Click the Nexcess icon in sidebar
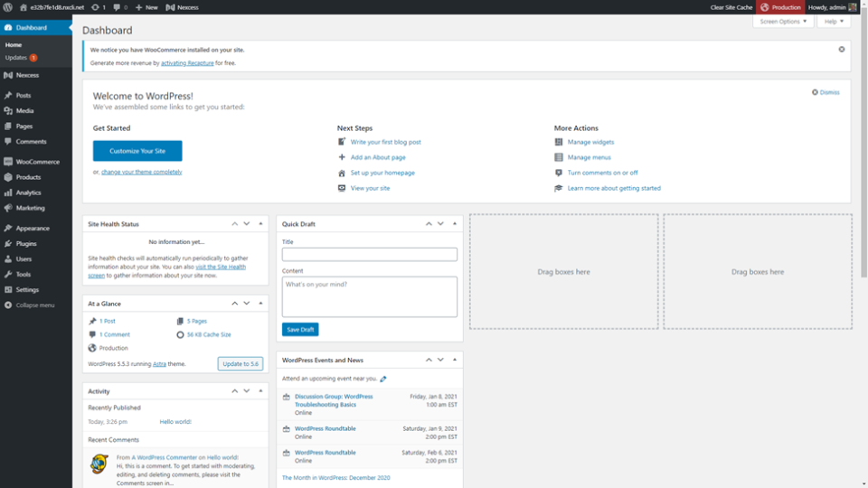The width and height of the screenshot is (868, 488). [x=8, y=75]
